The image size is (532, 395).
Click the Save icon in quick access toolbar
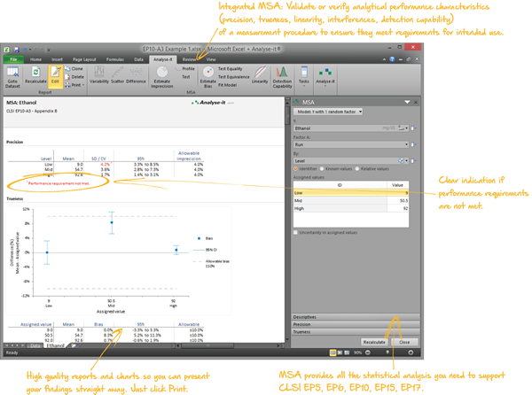16,50
